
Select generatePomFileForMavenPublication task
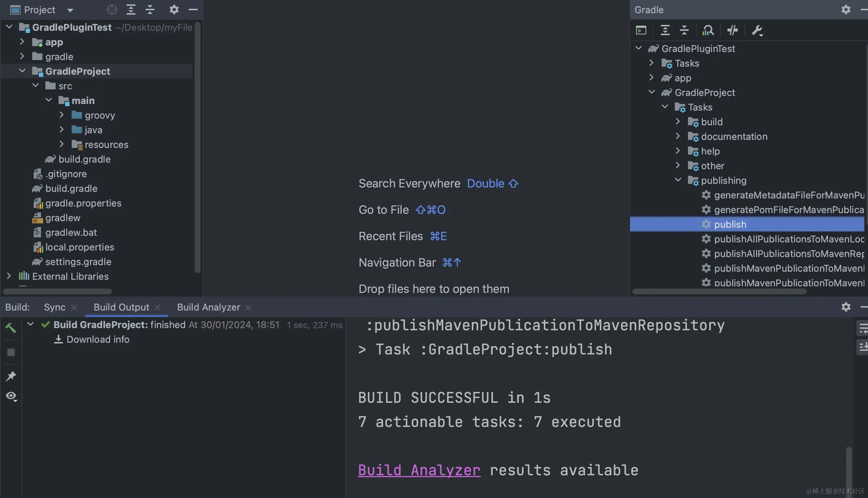pyautogui.click(x=789, y=210)
